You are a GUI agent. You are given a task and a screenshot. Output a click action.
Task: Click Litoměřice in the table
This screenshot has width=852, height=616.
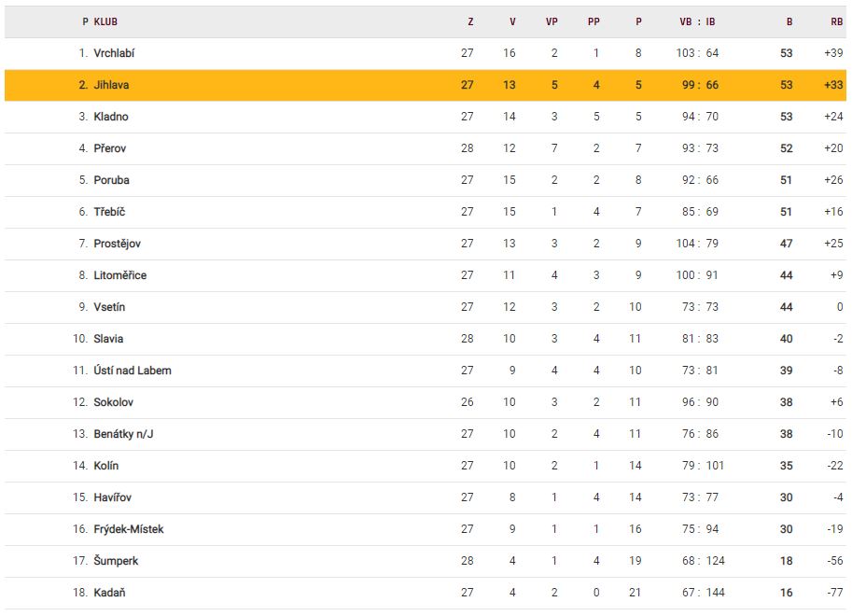tap(119, 275)
